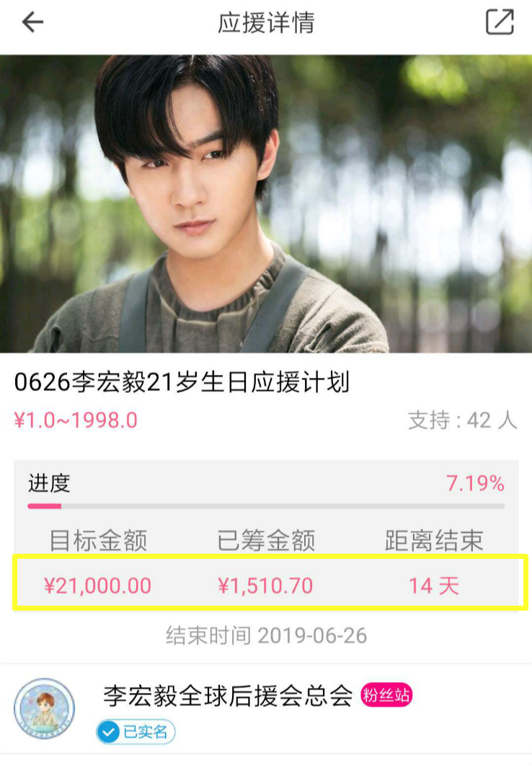
Task: Tap the raised amount ¥1,510.70
Action: click(265, 585)
